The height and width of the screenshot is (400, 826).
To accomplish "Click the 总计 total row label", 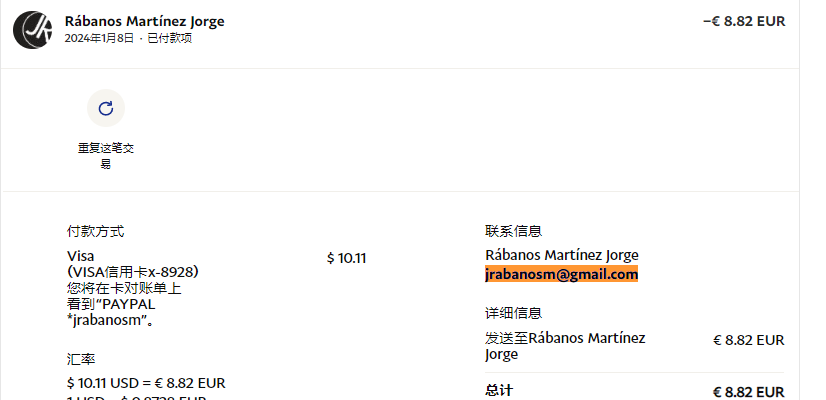I will point(499,390).
